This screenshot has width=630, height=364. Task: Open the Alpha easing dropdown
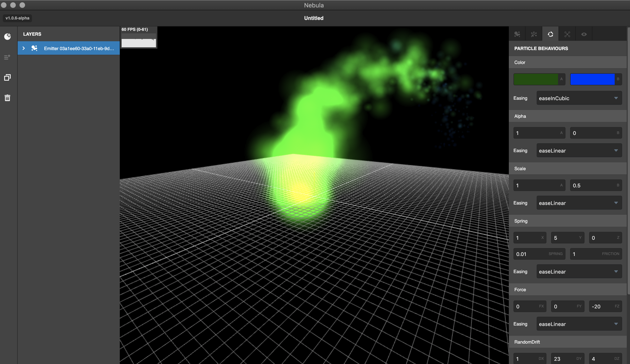(x=579, y=150)
